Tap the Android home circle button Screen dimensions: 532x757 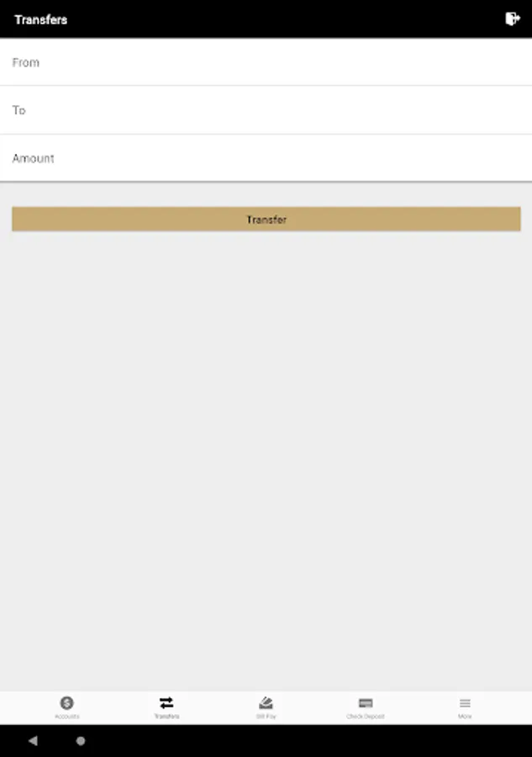[81, 740]
